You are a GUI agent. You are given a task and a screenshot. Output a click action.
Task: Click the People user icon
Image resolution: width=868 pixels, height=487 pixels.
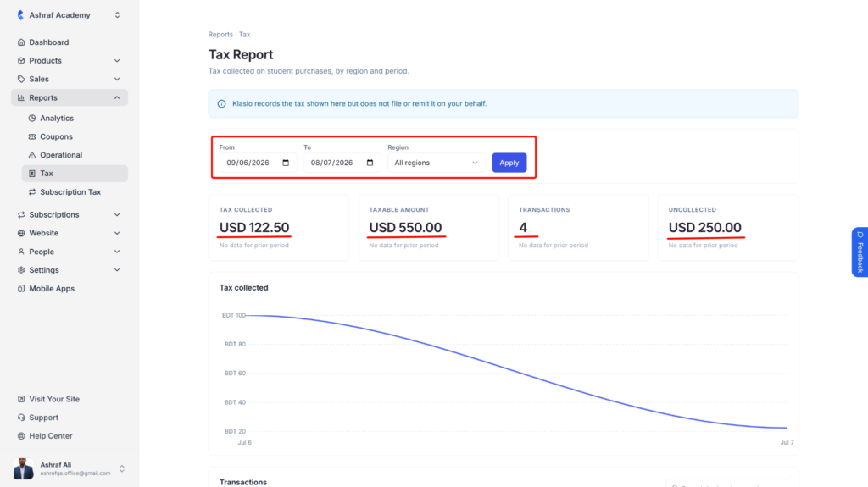pos(21,252)
